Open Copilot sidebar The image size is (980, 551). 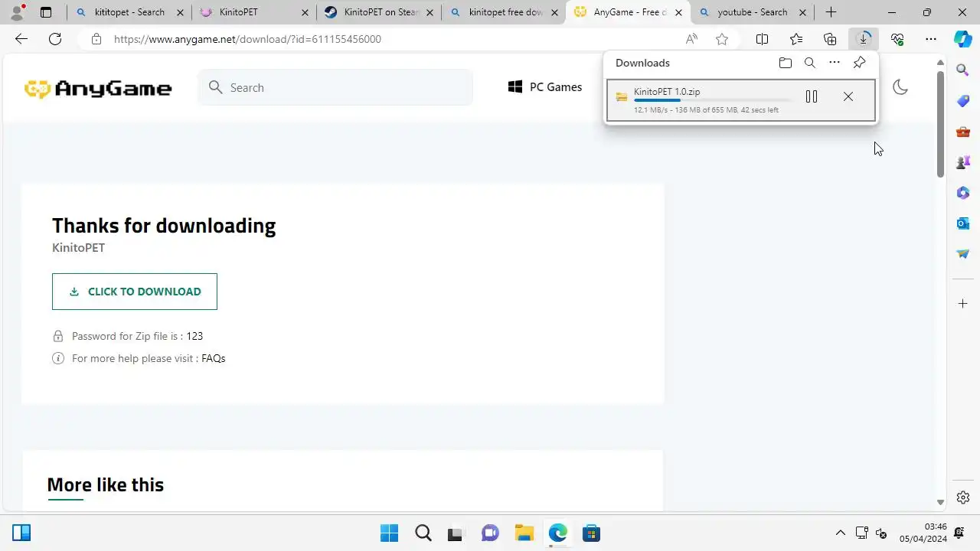(x=963, y=39)
